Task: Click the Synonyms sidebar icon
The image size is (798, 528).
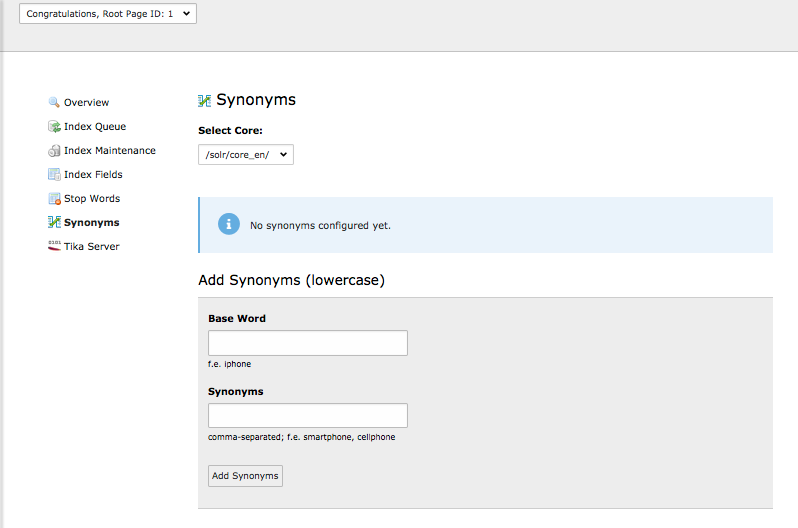Action: tap(54, 222)
